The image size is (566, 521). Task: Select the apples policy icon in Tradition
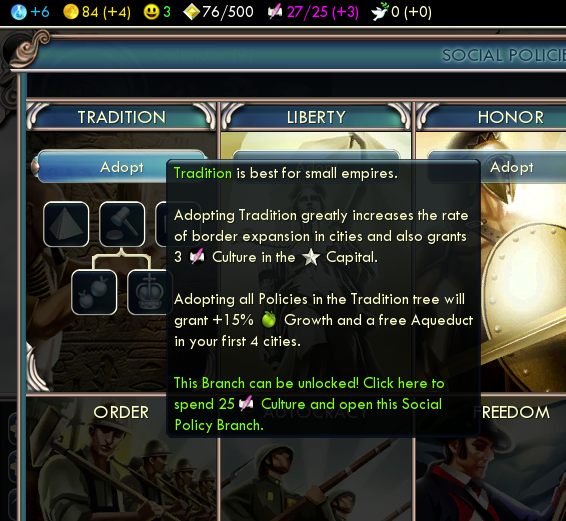pyautogui.click(x=94, y=292)
